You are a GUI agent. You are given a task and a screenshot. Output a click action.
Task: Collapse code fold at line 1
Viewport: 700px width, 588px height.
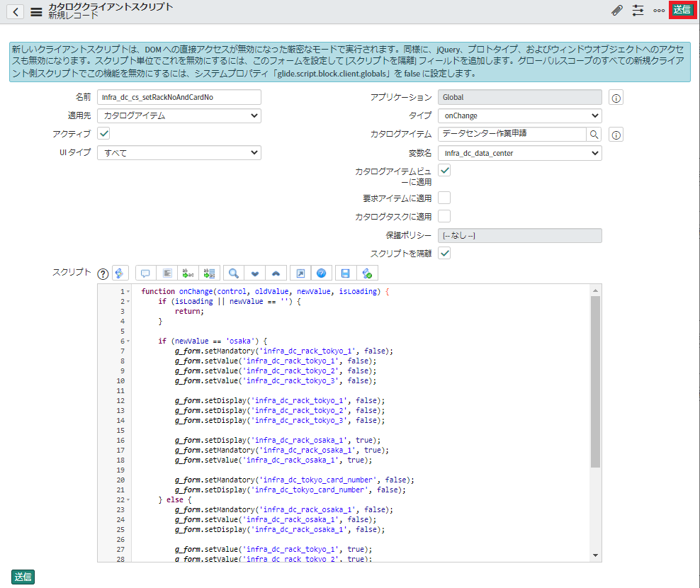coord(128,292)
